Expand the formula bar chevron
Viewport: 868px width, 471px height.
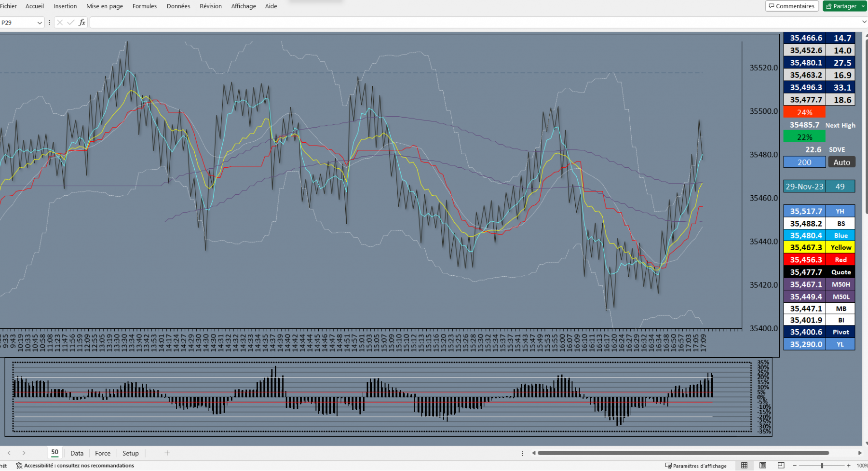(x=864, y=22)
